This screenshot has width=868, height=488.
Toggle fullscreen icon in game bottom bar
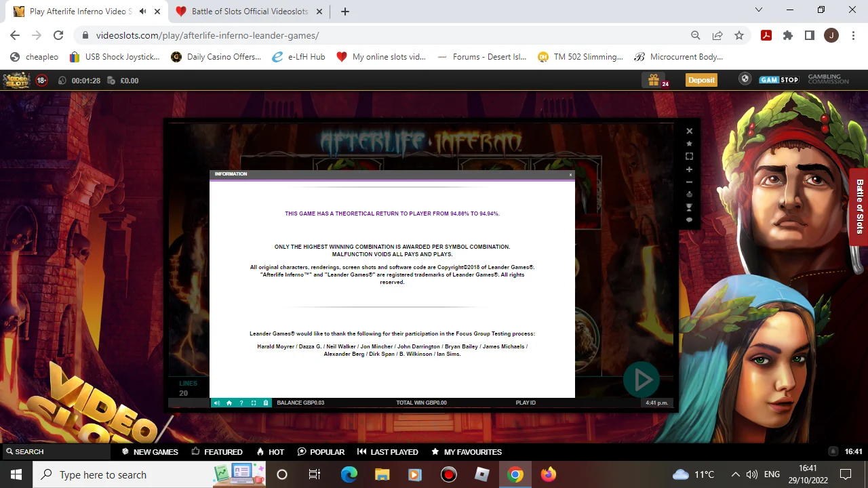coord(254,403)
